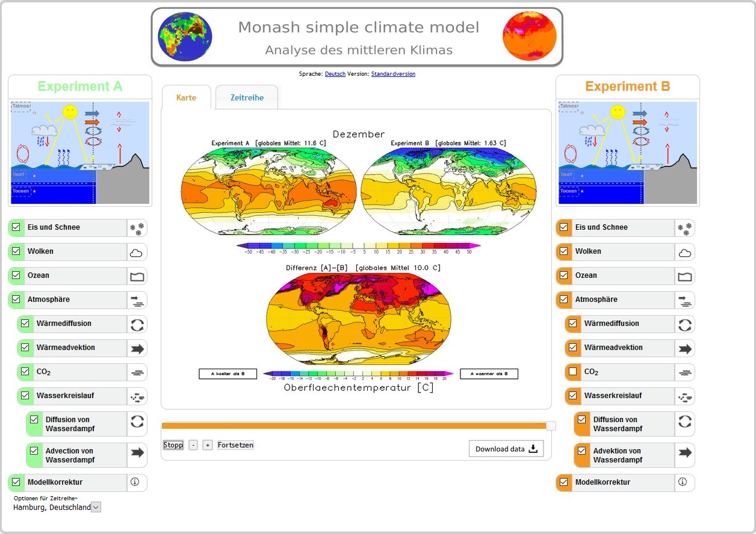Click the cloud icon beside Experiment B Wolken
The width and height of the screenshot is (756, 534).
(684, 252)
